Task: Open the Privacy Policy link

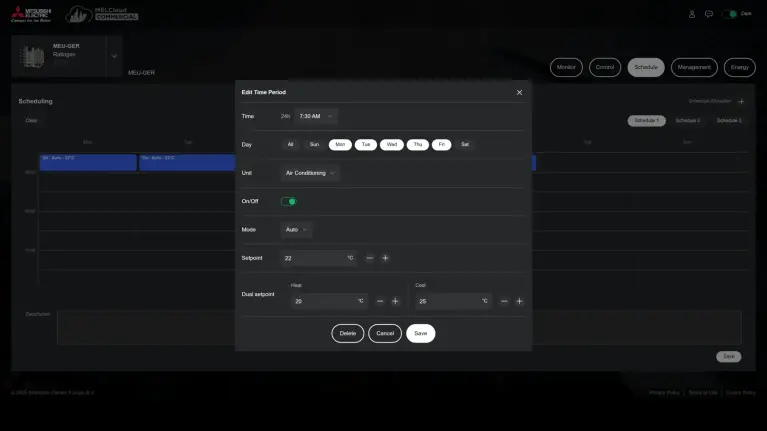Action: [664, 393]
